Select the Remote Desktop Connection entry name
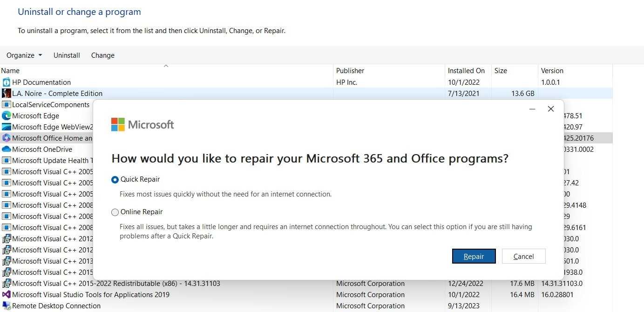This screenshot has width=644, height=312. (x=56, y=306)
